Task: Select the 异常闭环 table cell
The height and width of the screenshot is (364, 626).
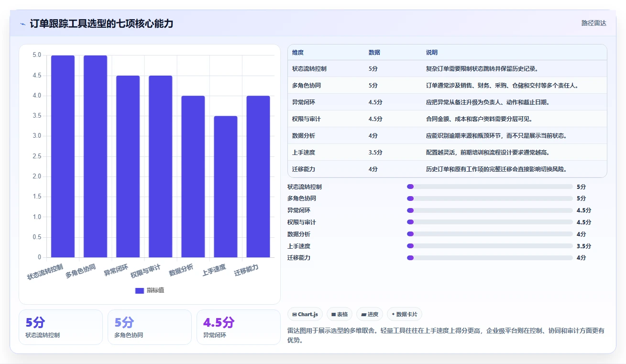Action: click(x=304, y=102)
